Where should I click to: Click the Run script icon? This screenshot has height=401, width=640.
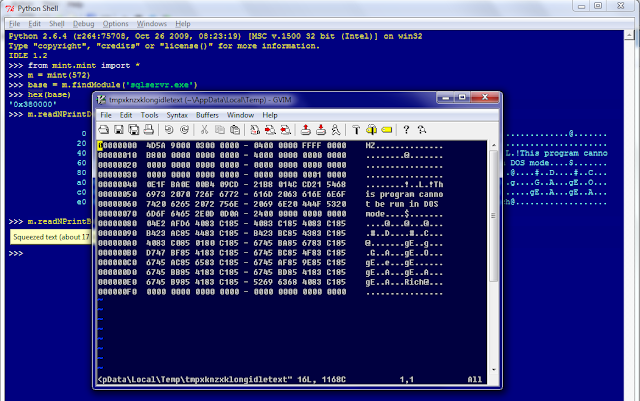pyautogui.click(x=336, y=130)
